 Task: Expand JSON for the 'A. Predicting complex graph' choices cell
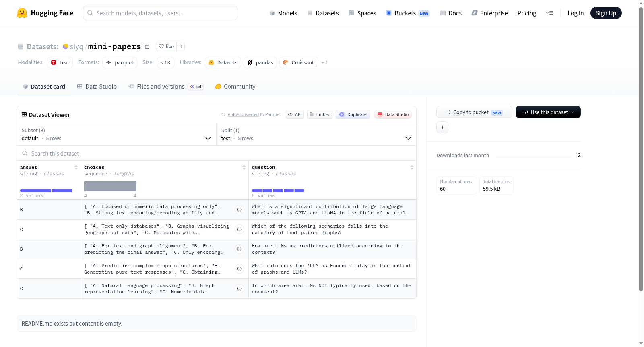239,269
